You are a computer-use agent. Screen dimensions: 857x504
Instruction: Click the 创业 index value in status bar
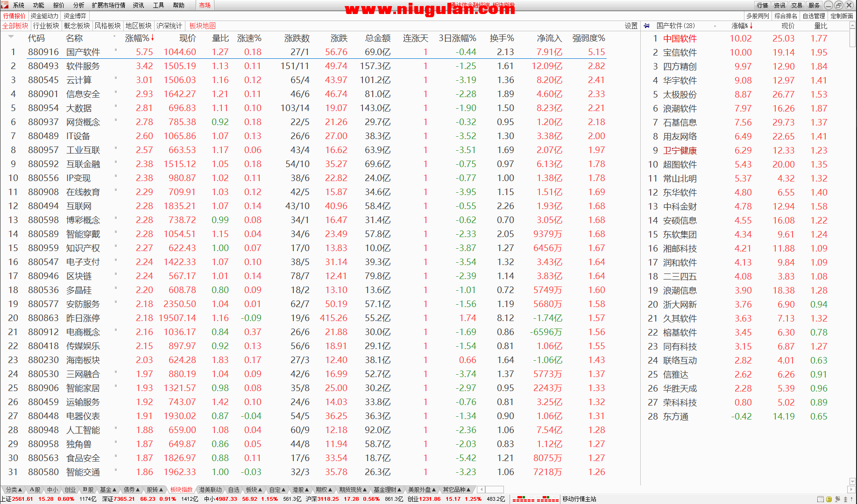[x=430, y=499]
